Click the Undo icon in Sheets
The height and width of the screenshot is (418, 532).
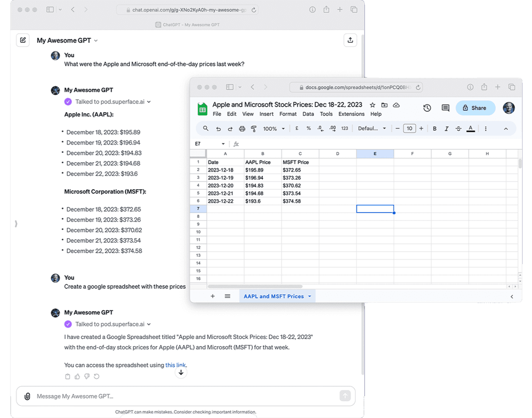(x=218, y=128)
